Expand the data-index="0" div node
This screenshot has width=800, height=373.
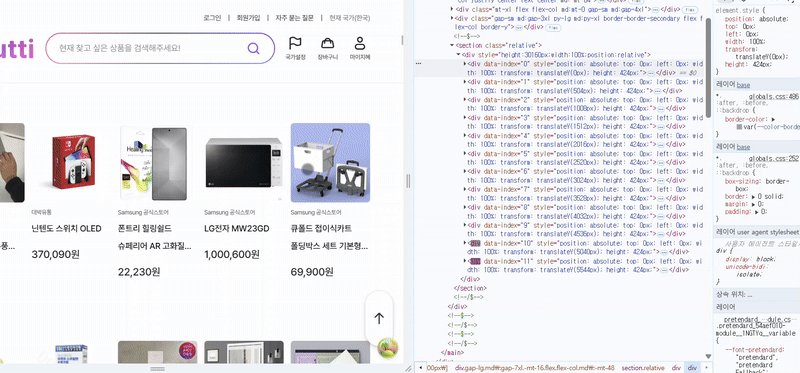pos(465,64)
